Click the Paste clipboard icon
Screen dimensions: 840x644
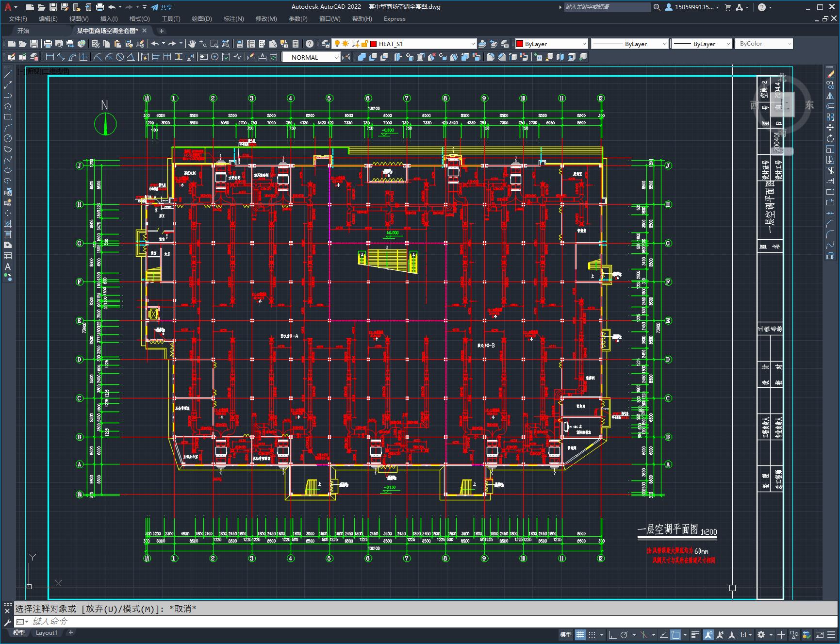click(x=118, y=44)
